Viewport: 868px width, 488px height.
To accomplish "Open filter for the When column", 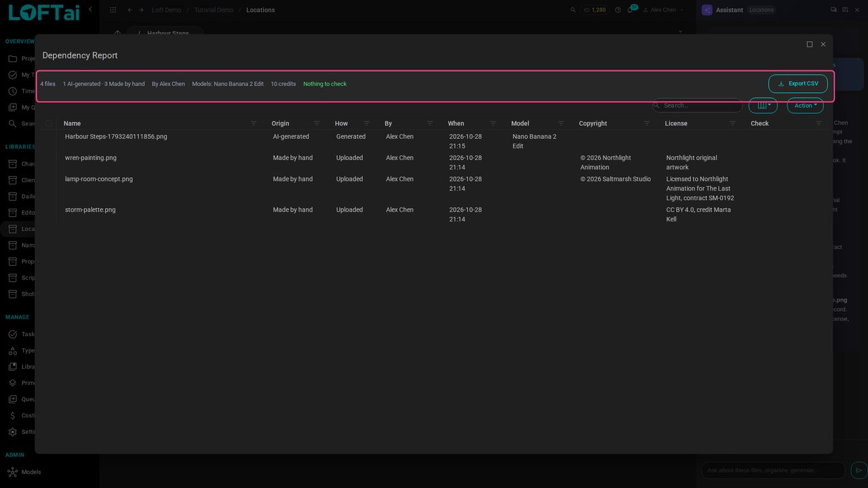I will point(494,123).
